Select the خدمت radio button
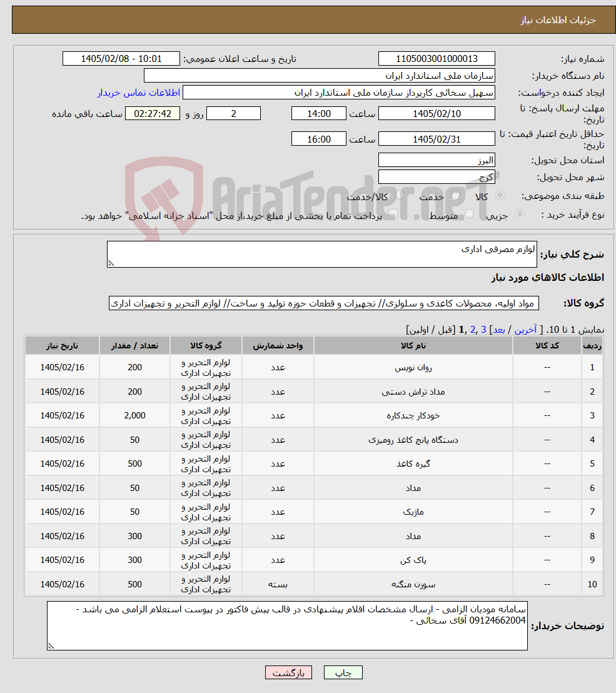This screenshot has height=693, width=616. coord(456,195)
